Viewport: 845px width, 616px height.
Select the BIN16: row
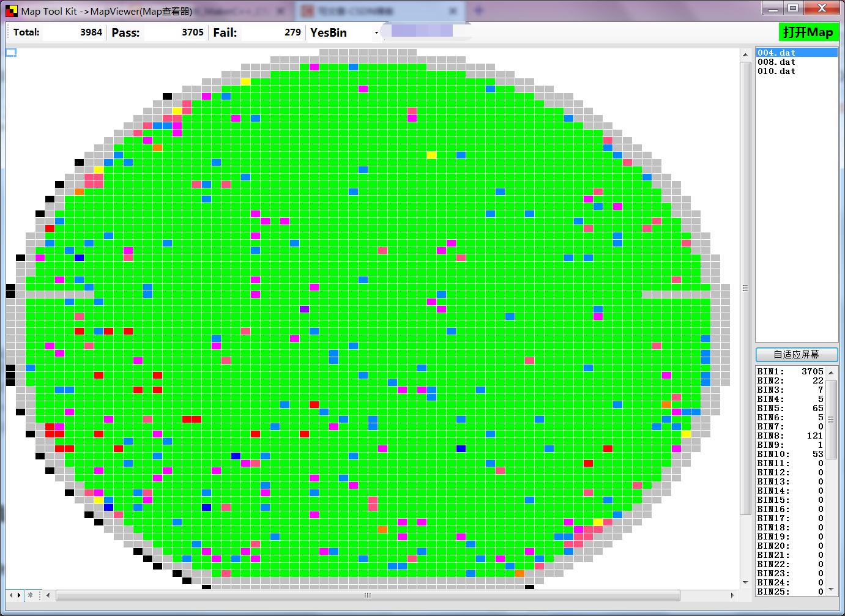tap(791, 509)
